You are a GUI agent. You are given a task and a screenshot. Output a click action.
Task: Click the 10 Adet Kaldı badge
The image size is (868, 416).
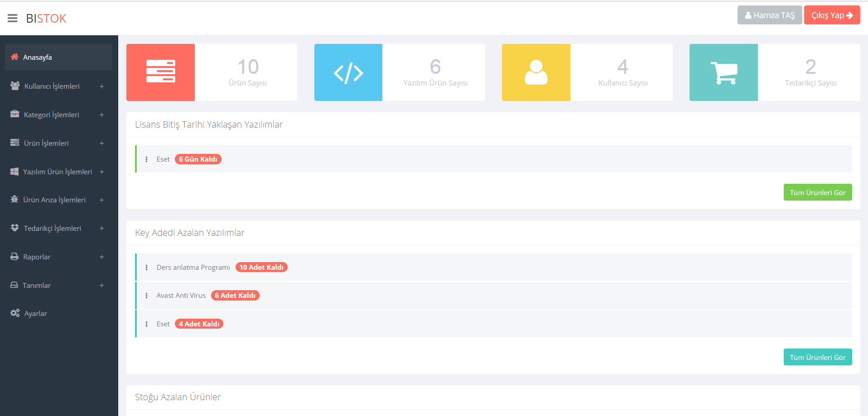(x=261, y=268)
